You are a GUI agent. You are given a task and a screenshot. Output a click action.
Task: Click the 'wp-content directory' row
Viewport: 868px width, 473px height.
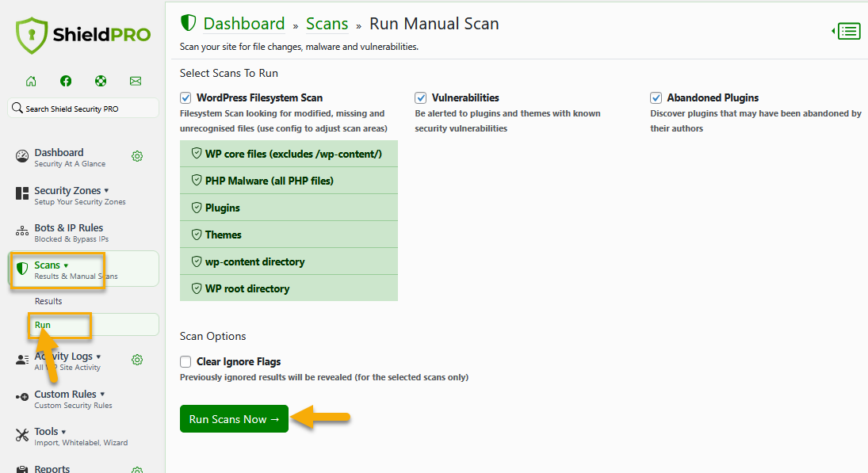pos(289,261)
